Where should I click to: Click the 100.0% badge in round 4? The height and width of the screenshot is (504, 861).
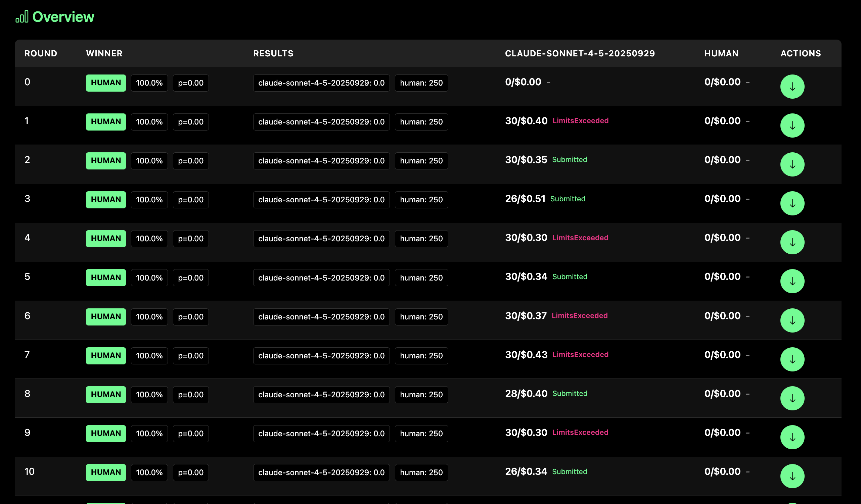click(x=149, y=238)
